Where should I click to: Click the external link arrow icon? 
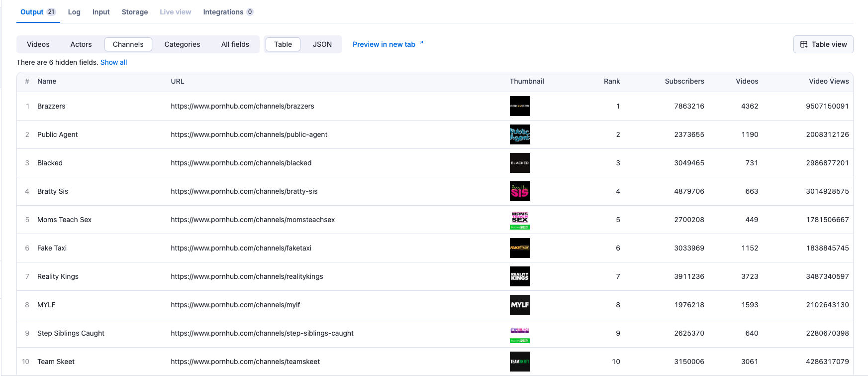point(421,43)
